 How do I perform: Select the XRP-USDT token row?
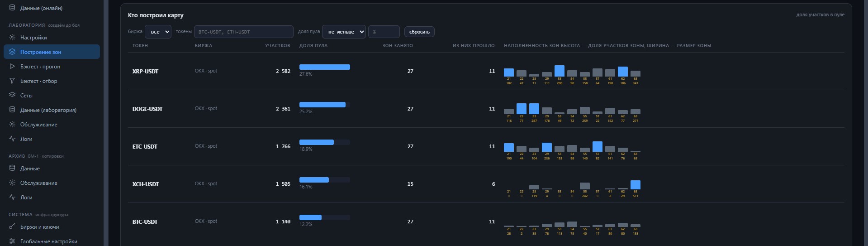pos(486,71)
